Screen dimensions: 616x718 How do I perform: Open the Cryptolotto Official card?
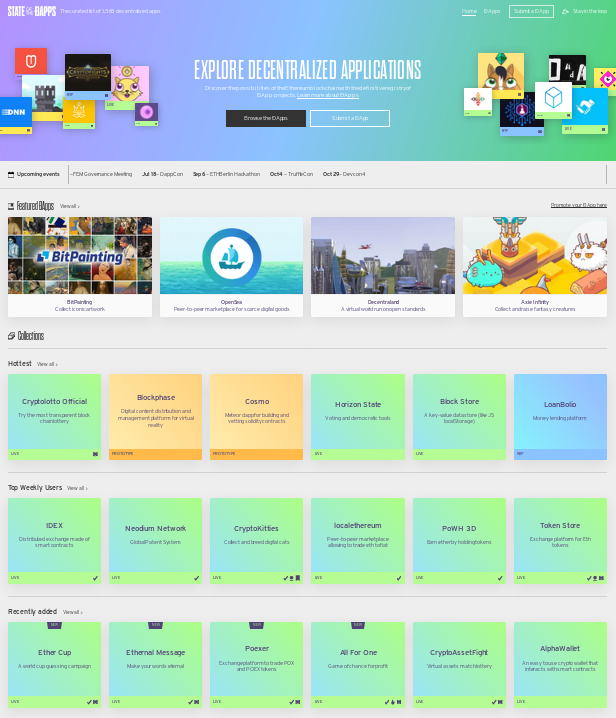click(55, 417)
